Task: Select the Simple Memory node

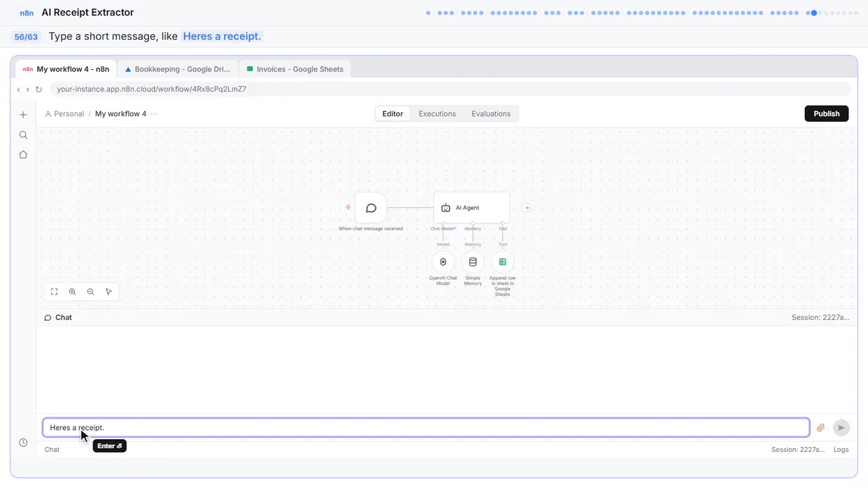Action: pos(473,262)
